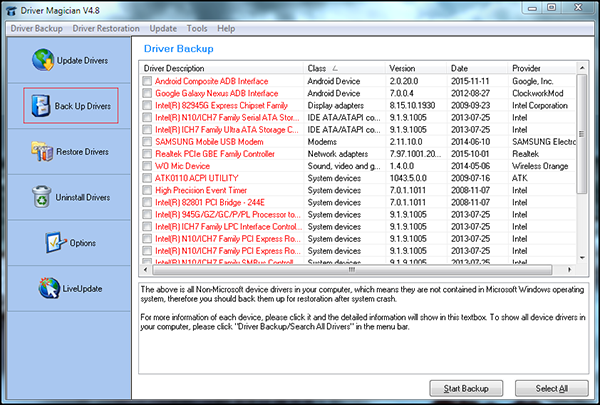
Task: Click the horizontal scrollbar thumb
Action: [x=352, y=270]
